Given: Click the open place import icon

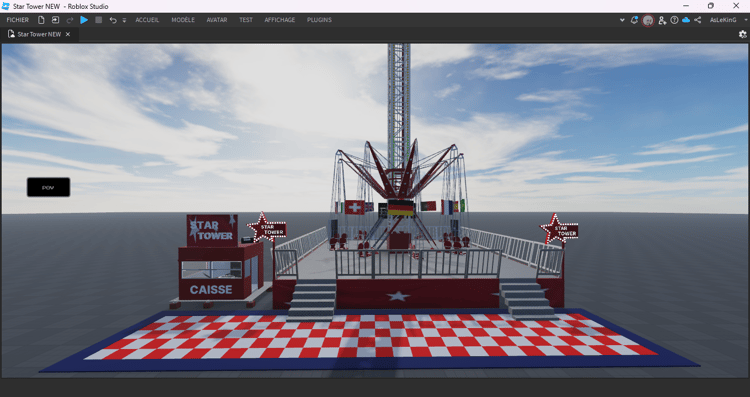Looking at the screenshot, I should tap(55, 20).
